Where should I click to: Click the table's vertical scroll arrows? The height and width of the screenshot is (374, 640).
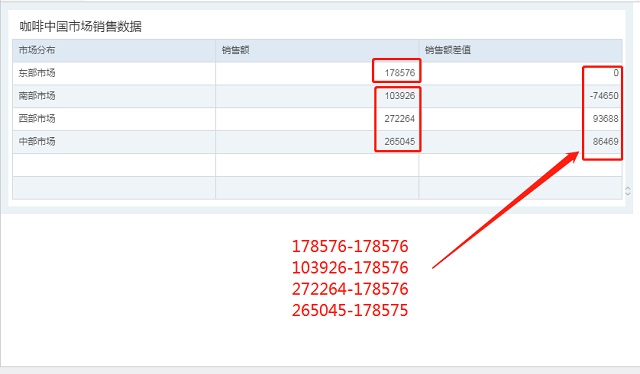628,191
